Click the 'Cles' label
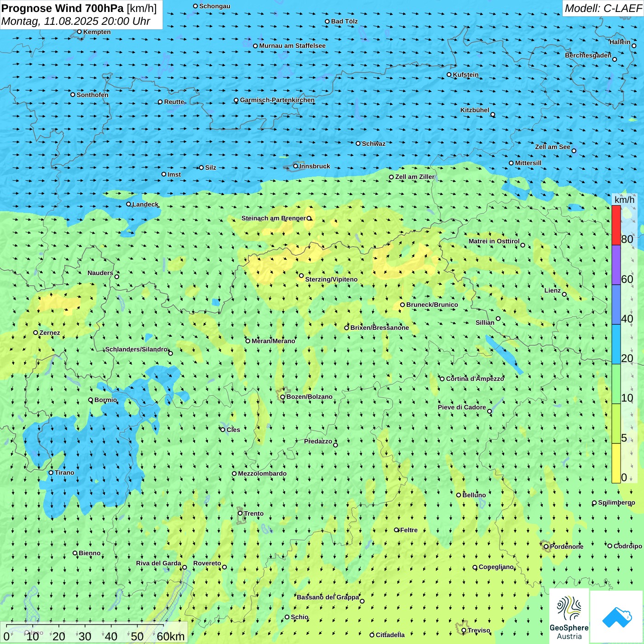This screenshot has width=644, height=644. tap(233, 430)
